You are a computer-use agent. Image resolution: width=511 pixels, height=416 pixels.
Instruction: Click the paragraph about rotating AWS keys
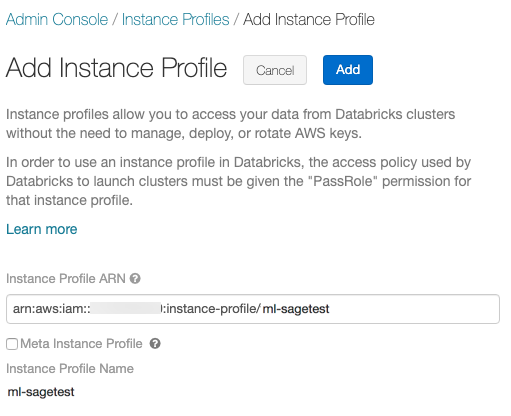tap(230, 124)
